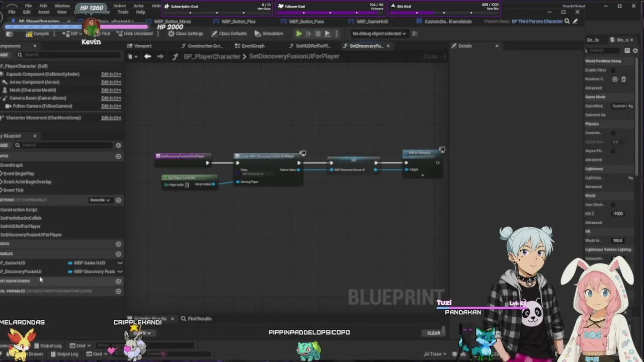Toggle the Override physics checkbox
Viewport: 644px width, 362px height.
(x=613, y=133)
